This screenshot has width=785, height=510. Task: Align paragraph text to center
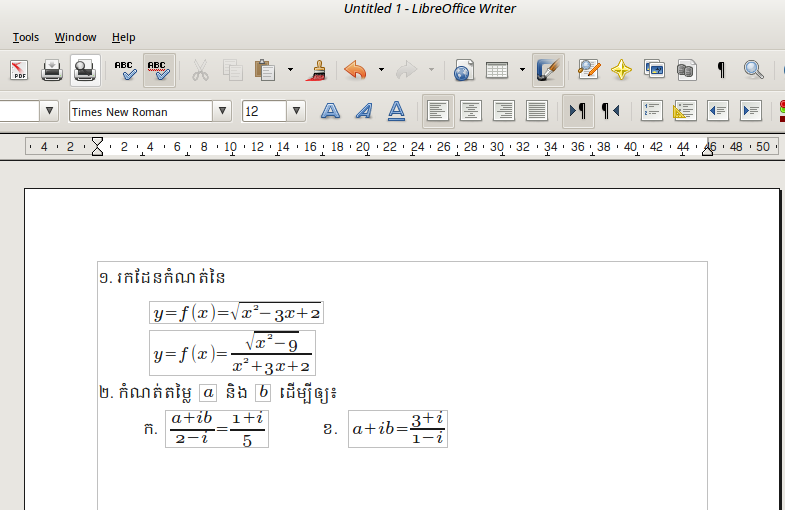pos(470,111)
